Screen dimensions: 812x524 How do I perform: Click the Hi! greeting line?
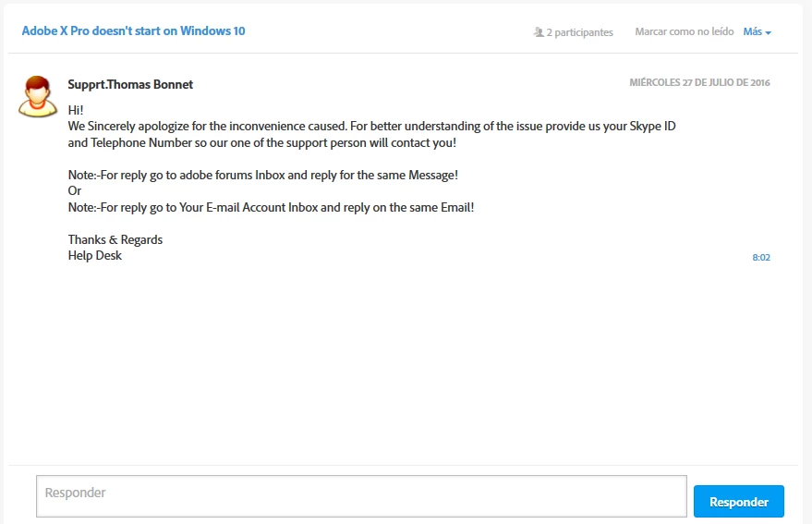click(x=76, y=110)
